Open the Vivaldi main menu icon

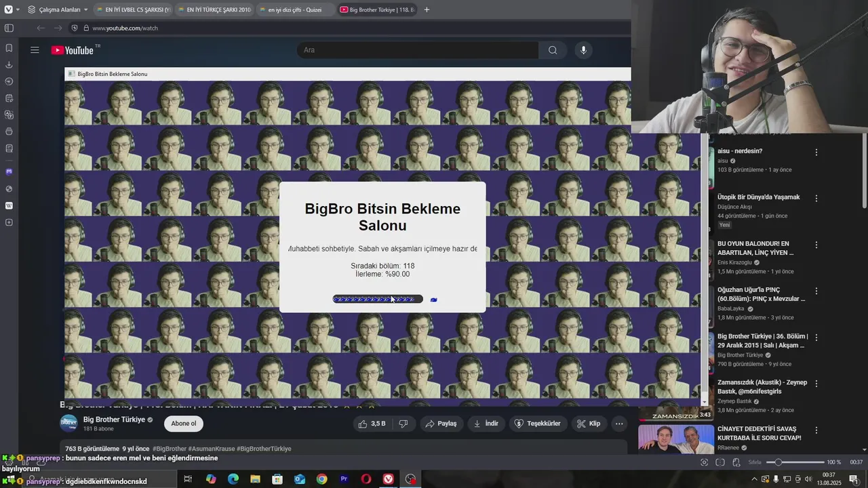pos(8,9)
